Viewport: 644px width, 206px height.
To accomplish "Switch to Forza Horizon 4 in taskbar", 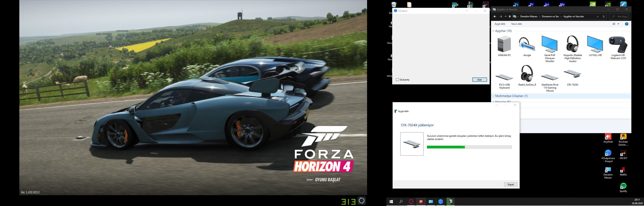I will click(x=421, y=202).
